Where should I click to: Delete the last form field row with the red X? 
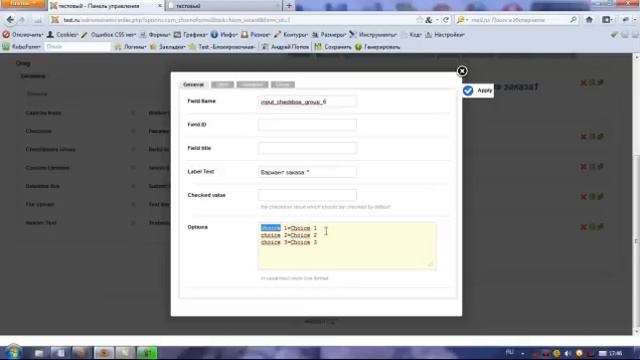584,227
